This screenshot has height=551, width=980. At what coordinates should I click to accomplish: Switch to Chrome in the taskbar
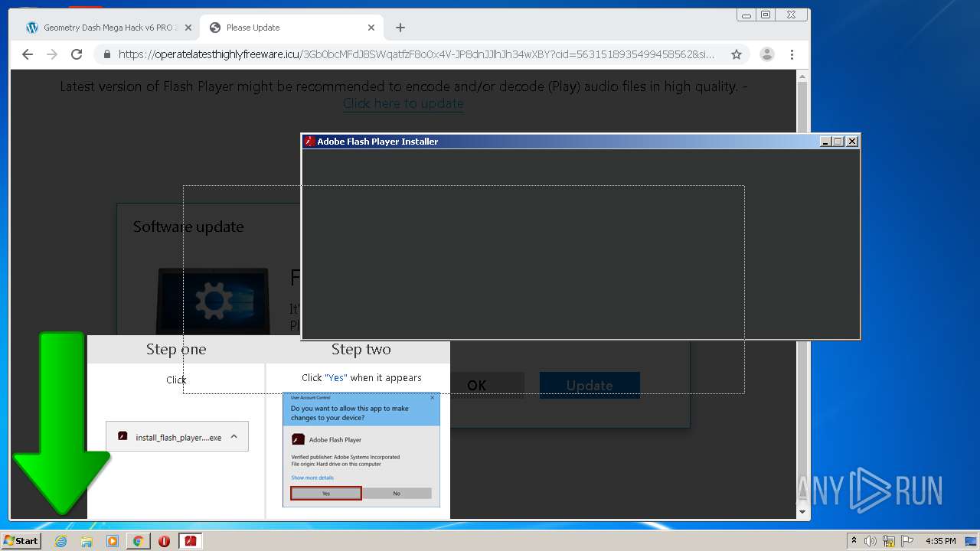pyautogui.click(x=138, y=541)
